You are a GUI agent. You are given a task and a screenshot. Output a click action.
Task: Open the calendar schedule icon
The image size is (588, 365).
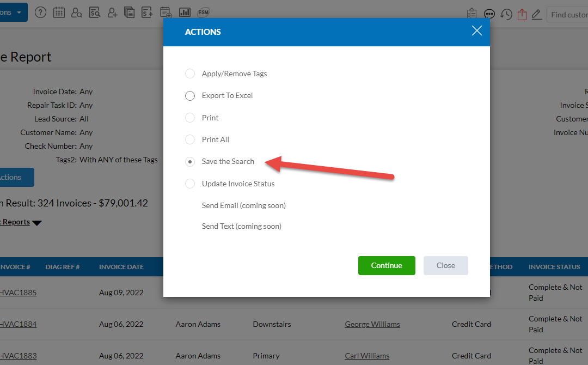tap(59, 12)
